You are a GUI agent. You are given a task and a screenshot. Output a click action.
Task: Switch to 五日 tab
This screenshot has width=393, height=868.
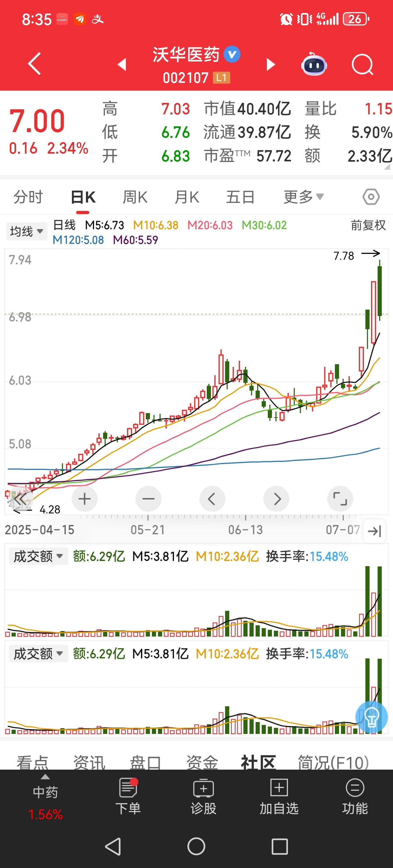tap(240, 197)
